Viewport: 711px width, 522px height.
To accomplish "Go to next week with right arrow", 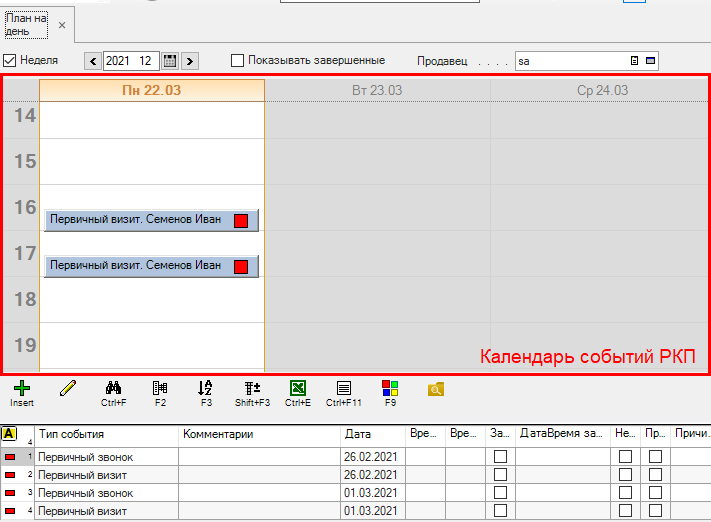I will click(x=190, y=61).
